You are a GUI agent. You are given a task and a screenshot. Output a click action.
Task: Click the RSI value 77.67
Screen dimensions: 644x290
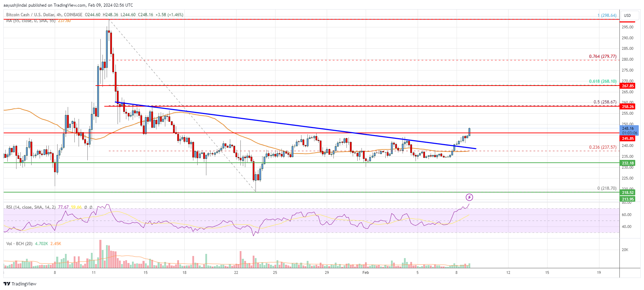(x=63, y=207)
